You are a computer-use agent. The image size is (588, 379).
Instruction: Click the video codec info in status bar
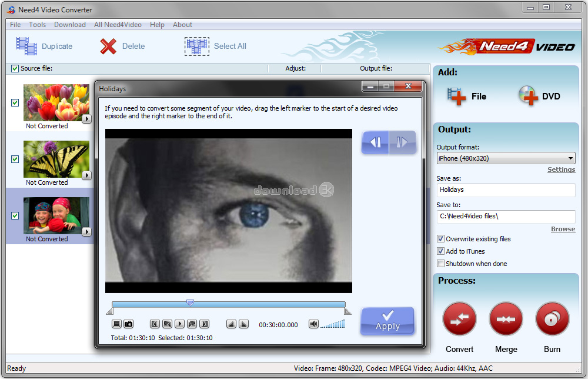click(393, 368)
